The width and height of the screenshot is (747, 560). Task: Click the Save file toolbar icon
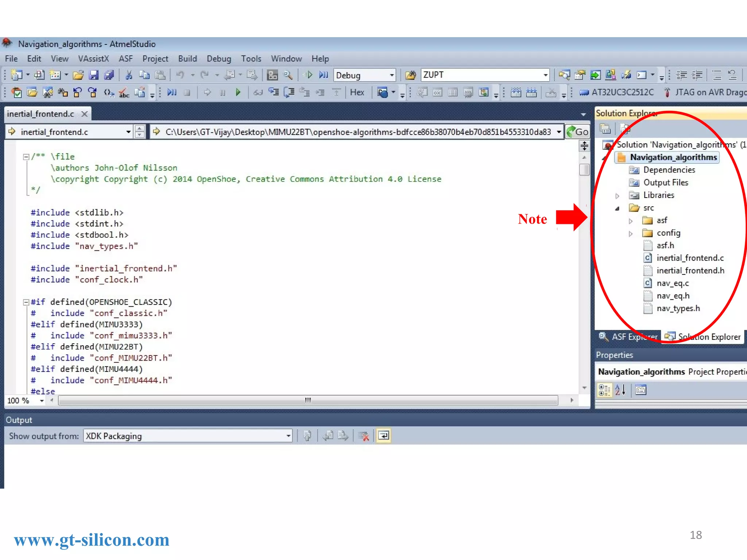[94, 75]
